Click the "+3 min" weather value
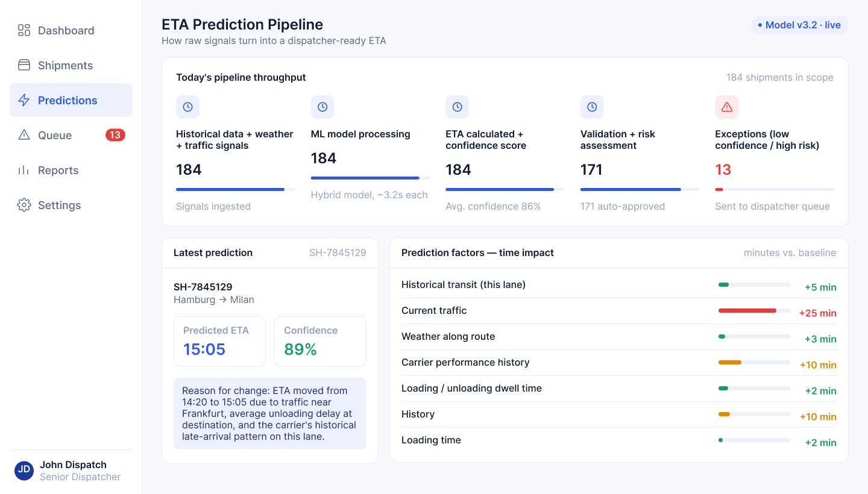The image size is (868, 494). point(820,339)
